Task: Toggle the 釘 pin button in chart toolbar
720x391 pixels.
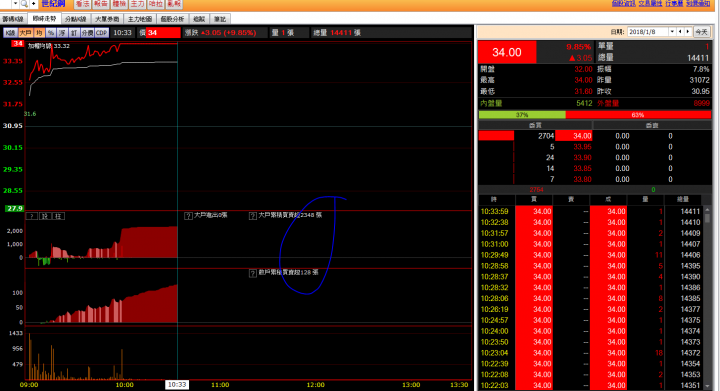Action: pos(73,33)
